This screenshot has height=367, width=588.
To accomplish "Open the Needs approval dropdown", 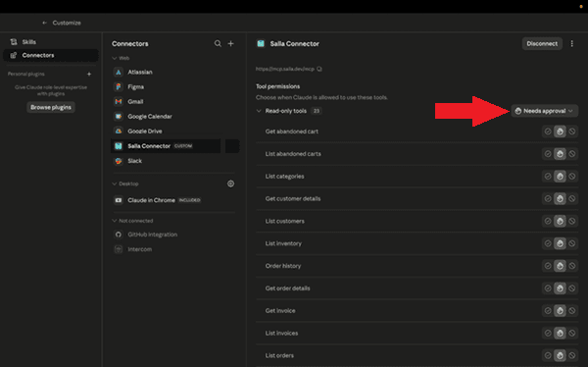I will point(544,111).
